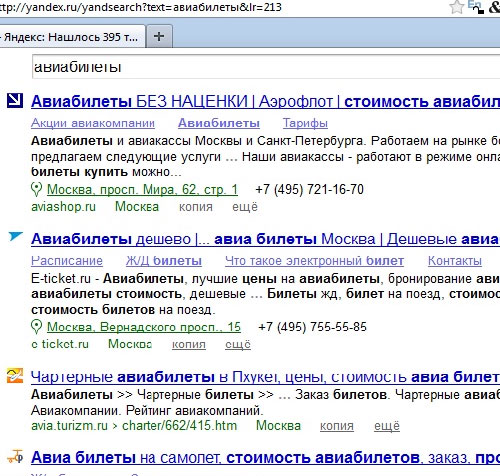
Task: Click map pin icon next to просп. Мира address
Action: click(36, 190)
